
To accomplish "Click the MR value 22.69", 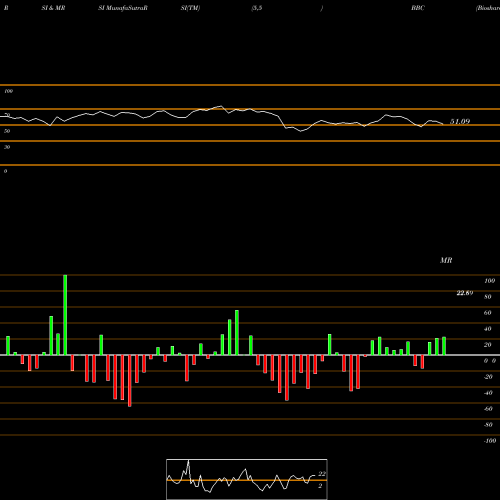I will pyautogui.click(x=465, y=293).
